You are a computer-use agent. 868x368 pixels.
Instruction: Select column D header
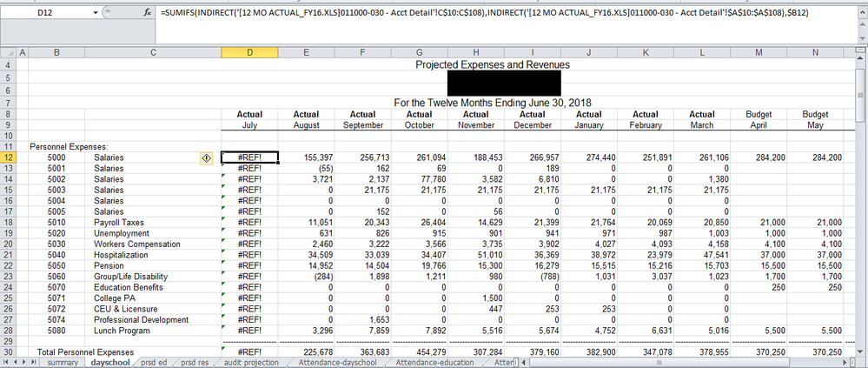click(x=249, y=53)
